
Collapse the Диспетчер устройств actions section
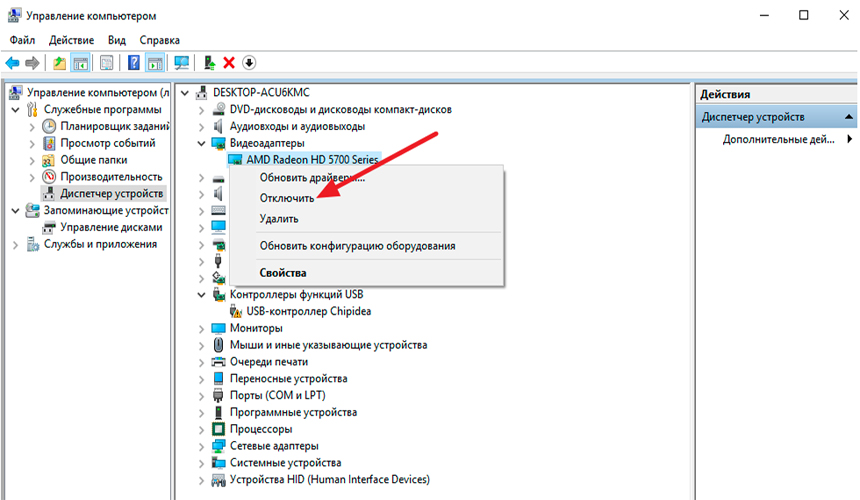point(848,117)
